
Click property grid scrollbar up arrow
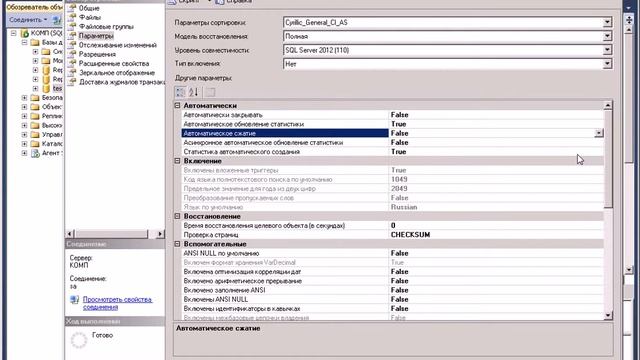(x=608, y=106)
